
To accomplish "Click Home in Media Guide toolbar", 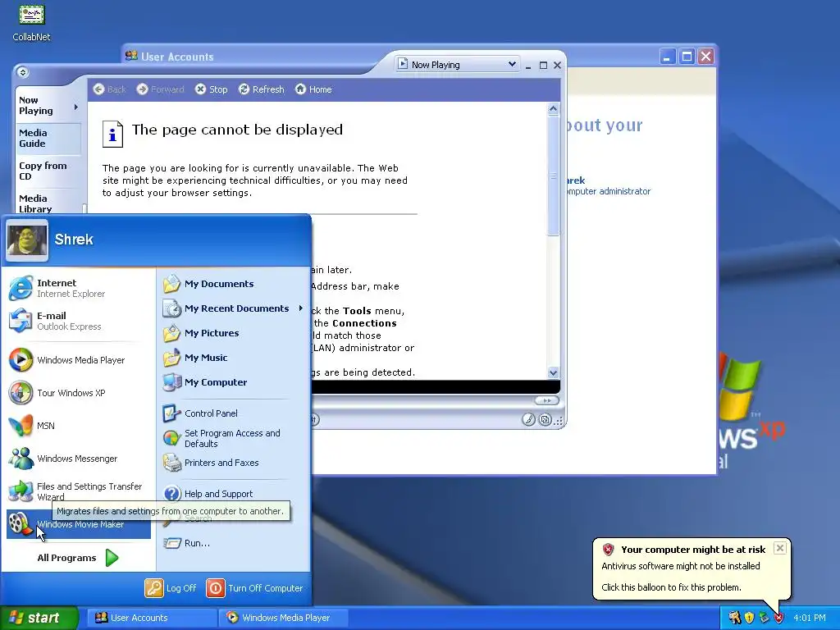I will (x=313, y=89).
